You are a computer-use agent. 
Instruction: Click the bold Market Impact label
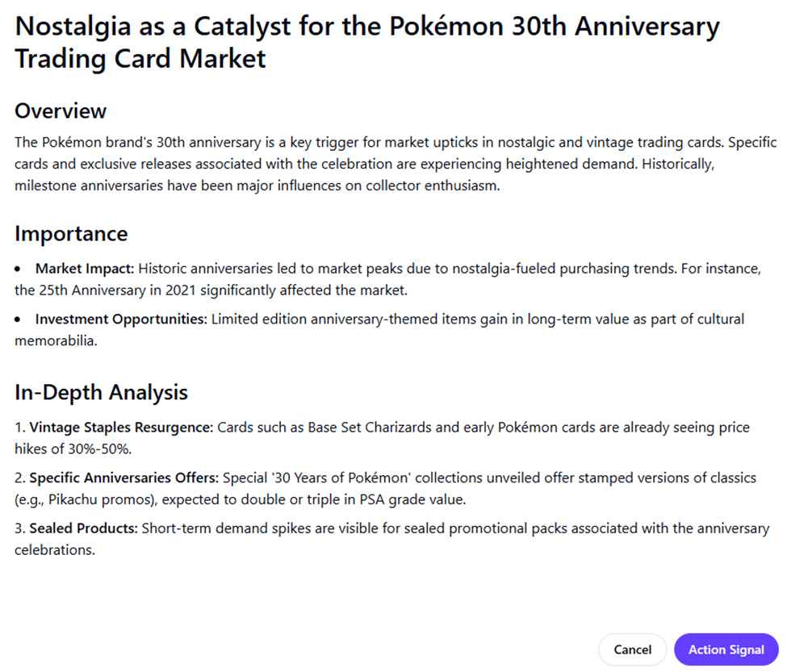click(81, 268)
